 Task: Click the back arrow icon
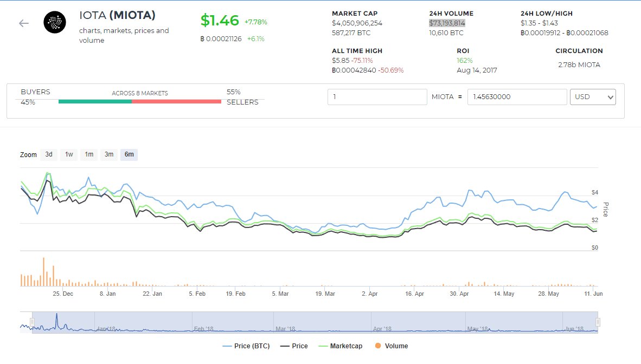coord(24,23)
